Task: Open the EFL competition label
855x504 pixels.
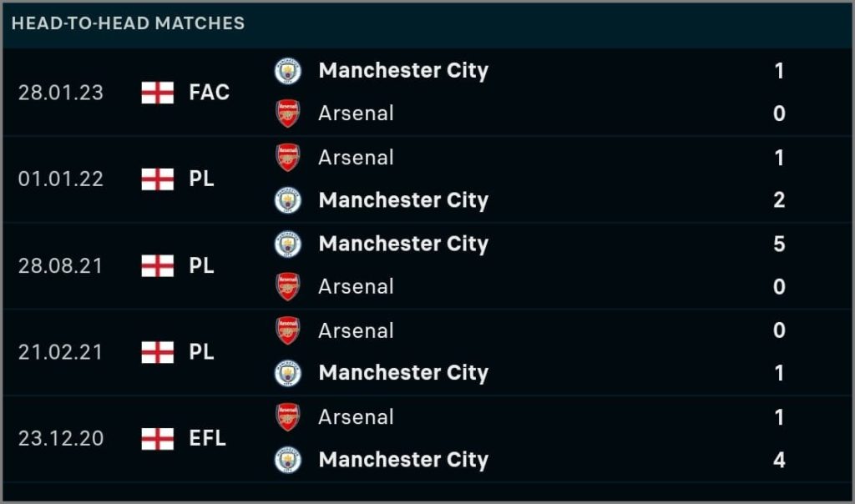Action: coord(207,439)
